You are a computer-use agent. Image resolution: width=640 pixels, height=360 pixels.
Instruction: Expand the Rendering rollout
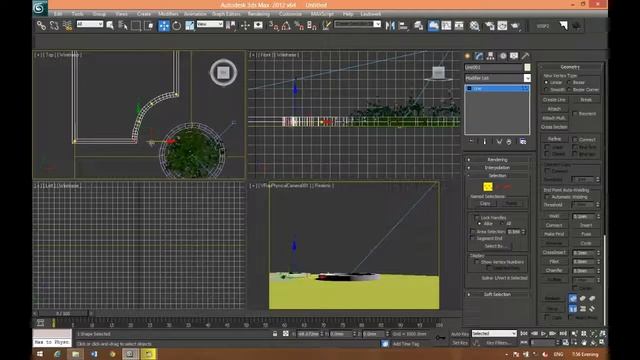497,160
